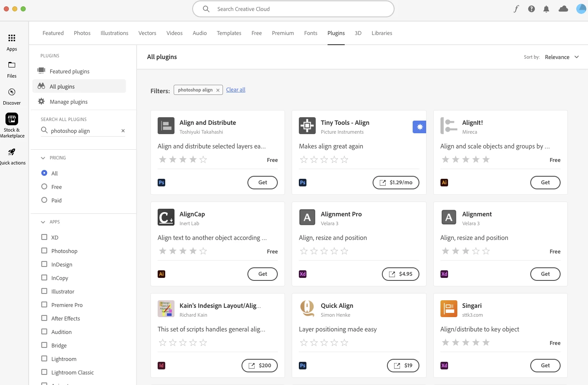
Task: Check the InCopy app filter
Action: pos(44,277)
